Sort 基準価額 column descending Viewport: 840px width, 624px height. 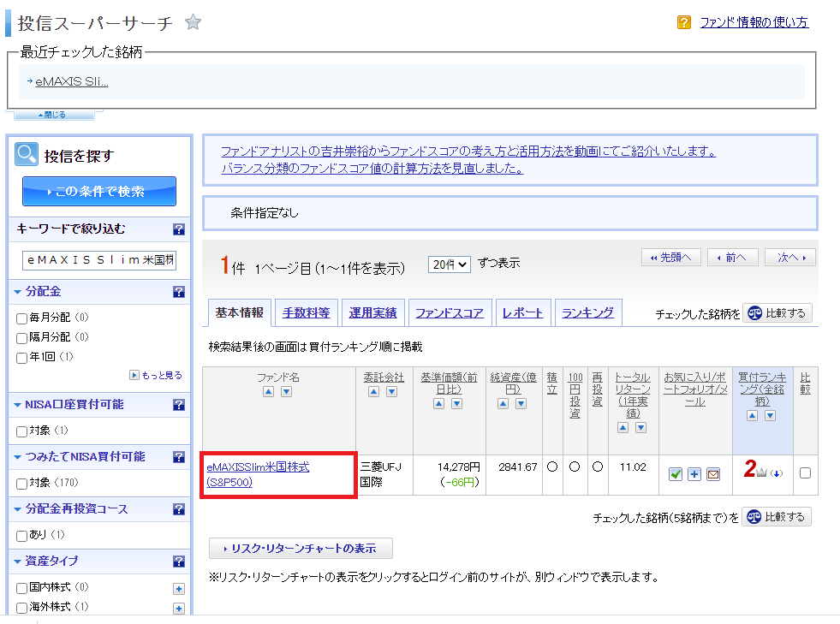click(457, 404)
